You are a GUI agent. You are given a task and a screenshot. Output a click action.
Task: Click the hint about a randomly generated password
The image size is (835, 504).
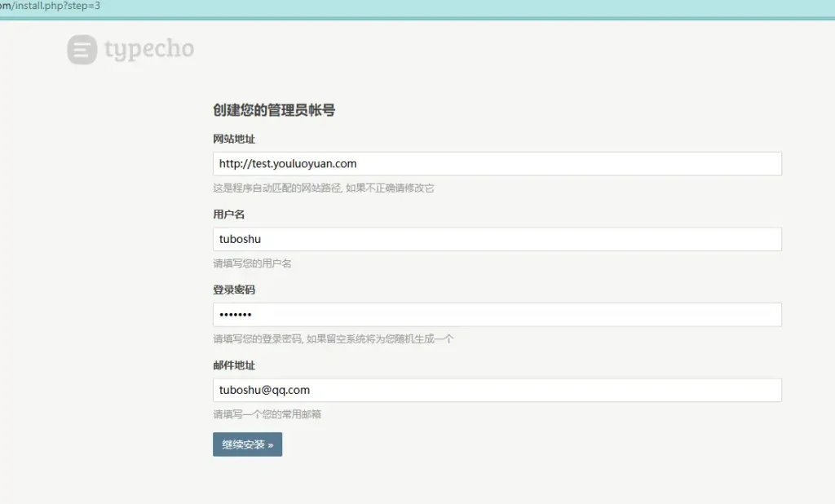(333, 339)
